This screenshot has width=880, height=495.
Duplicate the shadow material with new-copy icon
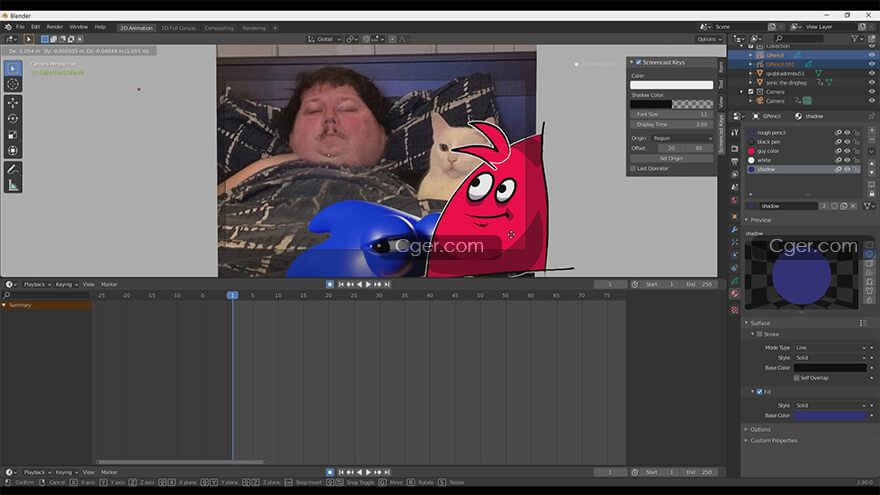pyautogui.click(x=844, y=206)
